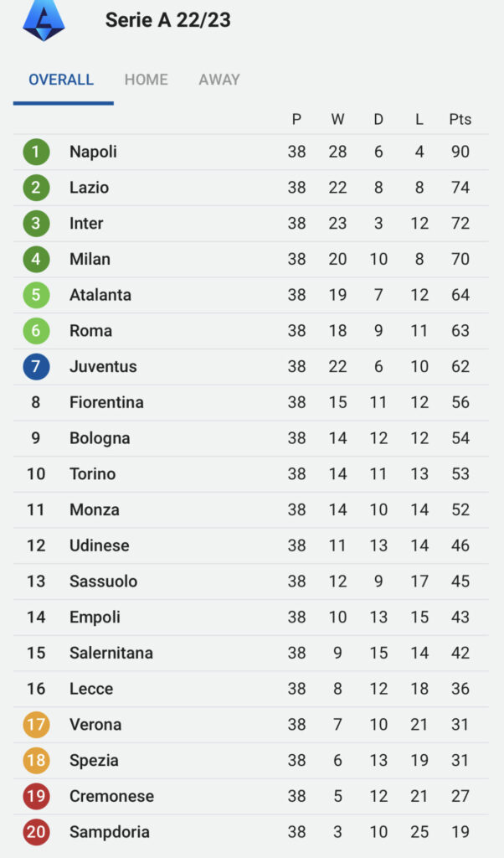Click Verona's orange position 17 badge
This screenshot has width=504, height=858.
tap(36, 725)
